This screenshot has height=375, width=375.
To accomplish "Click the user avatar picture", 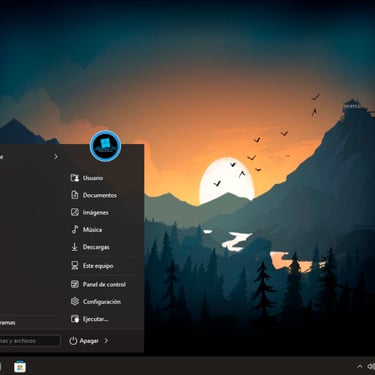I will click(x=105, y=146).
